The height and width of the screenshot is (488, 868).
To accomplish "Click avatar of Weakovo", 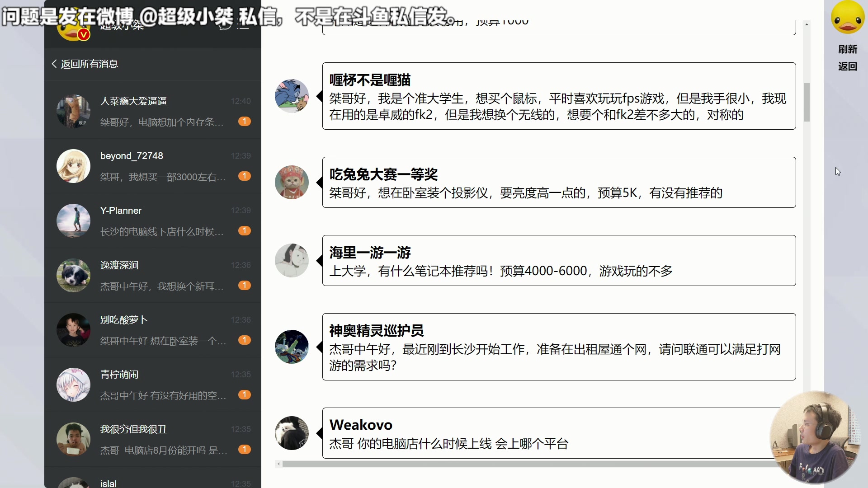I will pyautogui.click(x=292, y=433).
